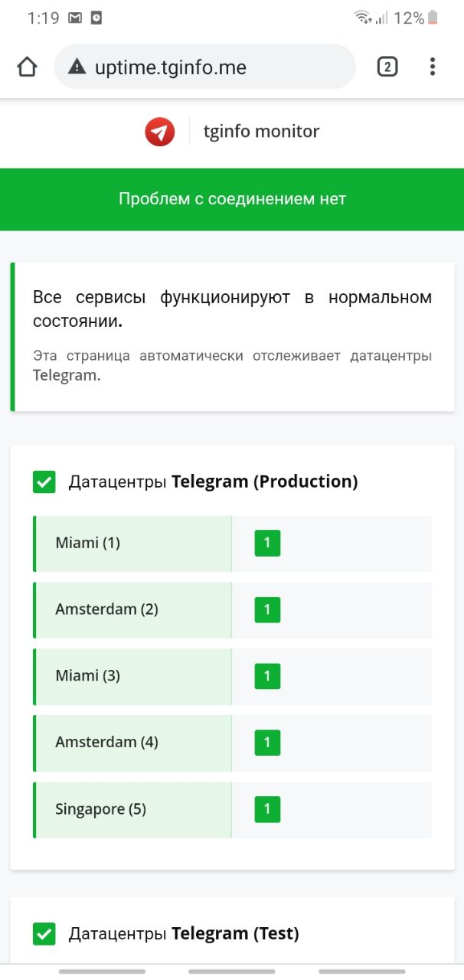Click the tginfo monitor title link

click(261, 132)
